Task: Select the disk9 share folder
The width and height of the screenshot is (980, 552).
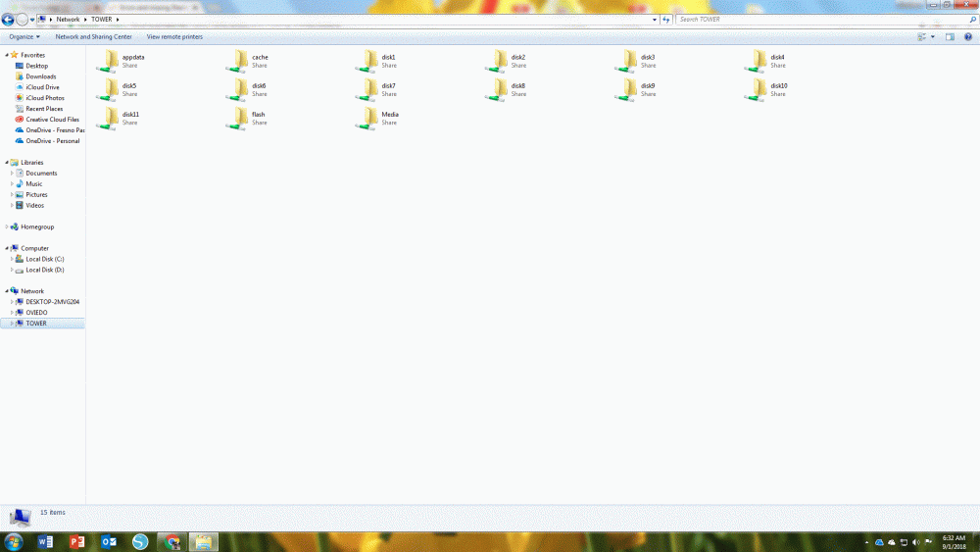Action: point(636,90)
